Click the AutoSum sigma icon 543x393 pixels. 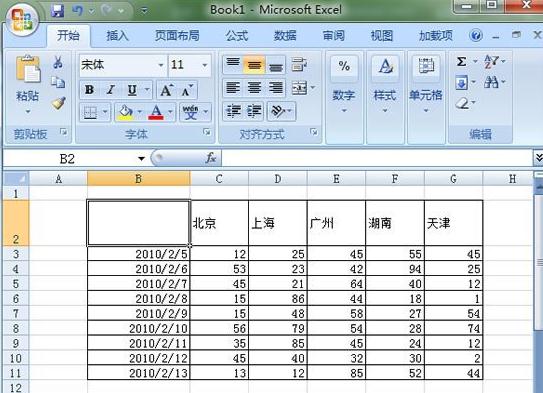coord(461,62)
